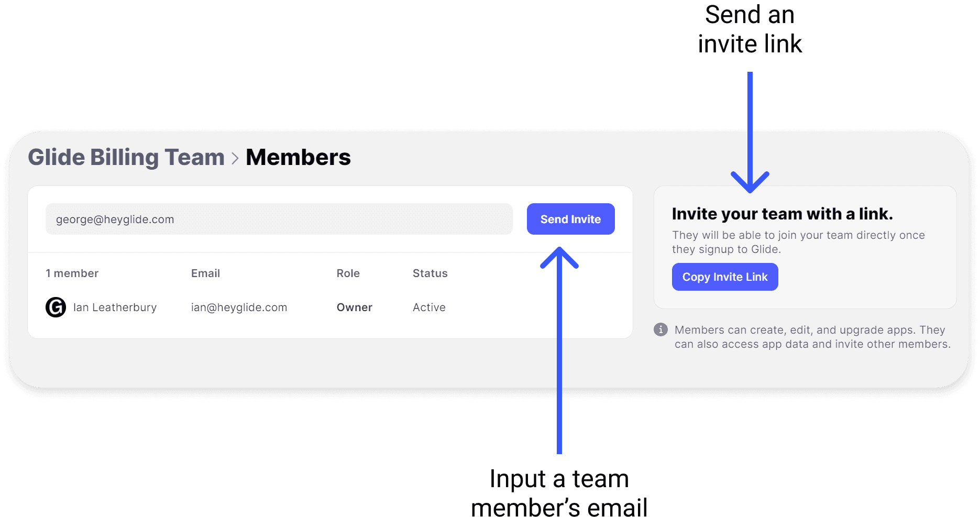Click Ian Leatherbury's G avatar icon
The width and height of the screenshot is (980, 517).
pos(56,307)
